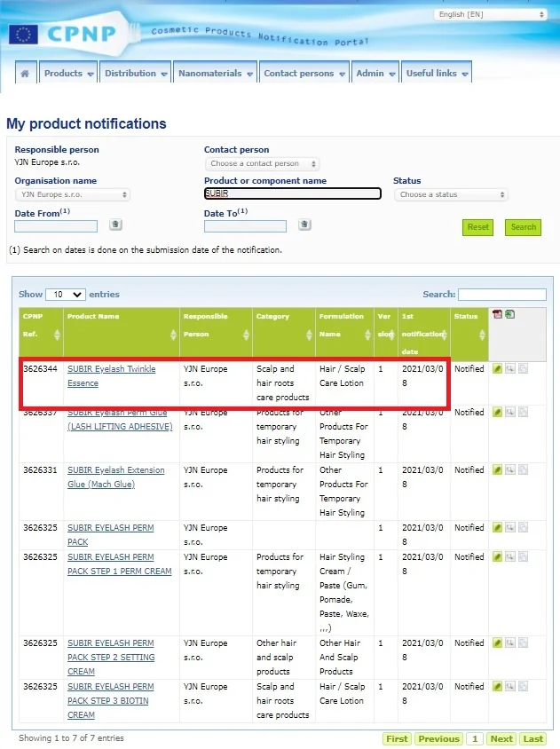Image resolution: width=560 pixels, height=749 pixels.
Task: Open the SUBIR Eyelash Twinkle Essence link
Action: (111, 376)
